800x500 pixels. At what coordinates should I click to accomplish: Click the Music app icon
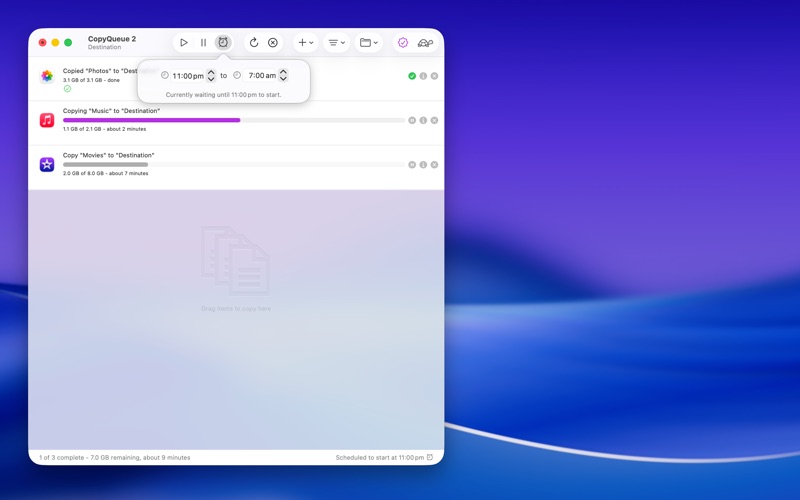(47, 120)
